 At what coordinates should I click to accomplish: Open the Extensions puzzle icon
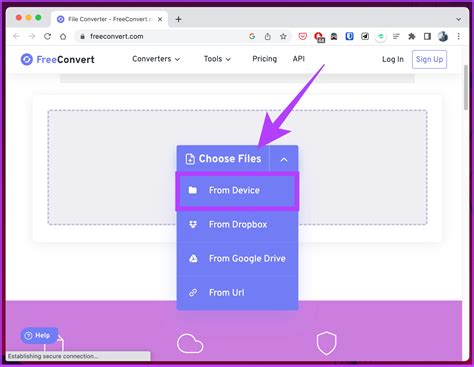pyautogui.click(x=412, y=36)
